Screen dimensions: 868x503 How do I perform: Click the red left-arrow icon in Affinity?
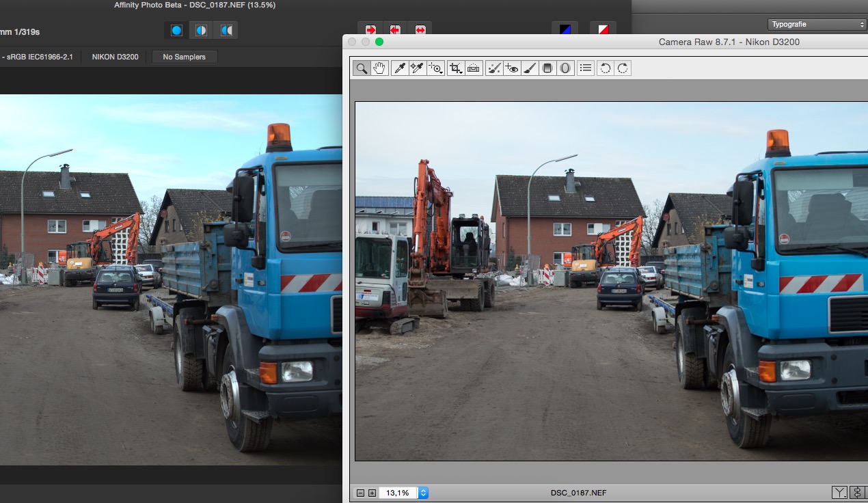[395, 29]
